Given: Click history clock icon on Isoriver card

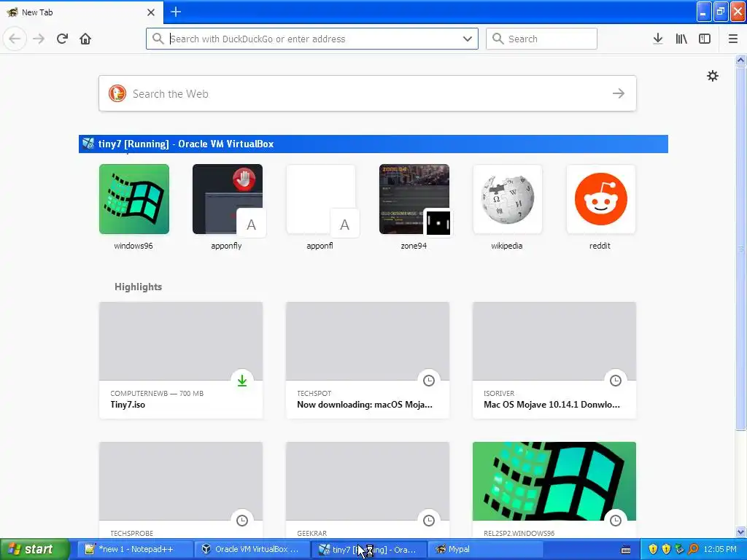Looking at the screenshot, I should pyautogui.click(x=616, y=381).
